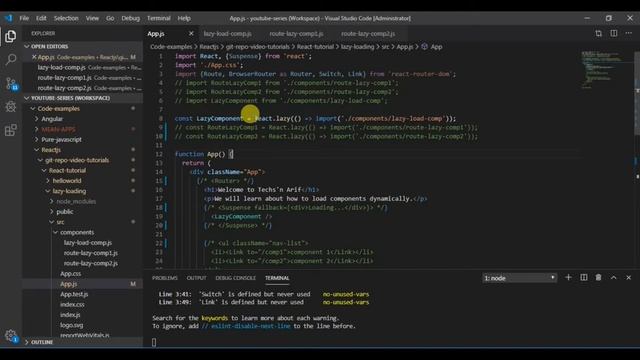Open the Selection menu

66,18
